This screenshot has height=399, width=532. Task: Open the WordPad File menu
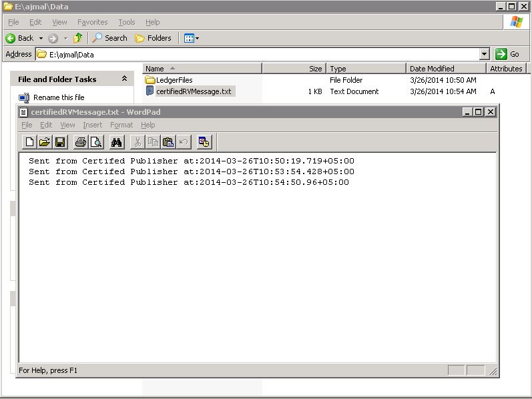click(x=27, y=125)
